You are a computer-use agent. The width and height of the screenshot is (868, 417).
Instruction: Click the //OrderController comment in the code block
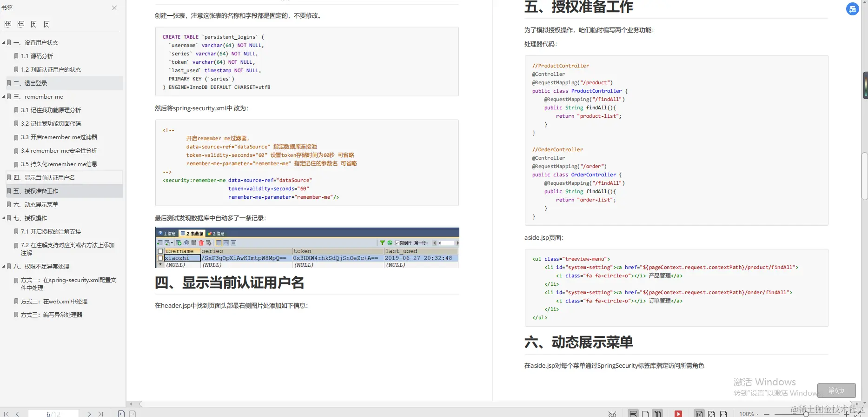[x=557, y=149]
